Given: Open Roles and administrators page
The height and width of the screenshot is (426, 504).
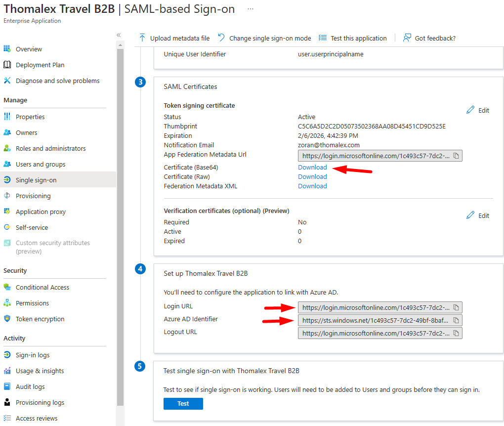Looking at the screenshot, I should coord(51,148).
